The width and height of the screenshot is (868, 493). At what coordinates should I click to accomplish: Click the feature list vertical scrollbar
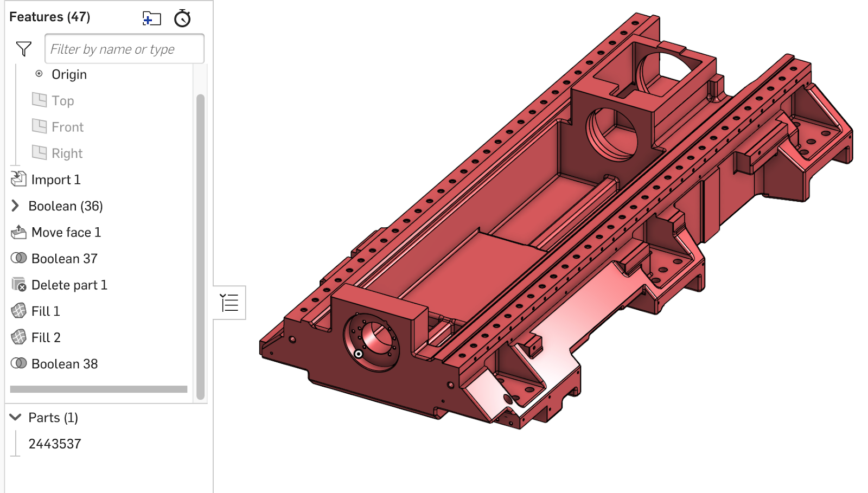tap(200, 244)
